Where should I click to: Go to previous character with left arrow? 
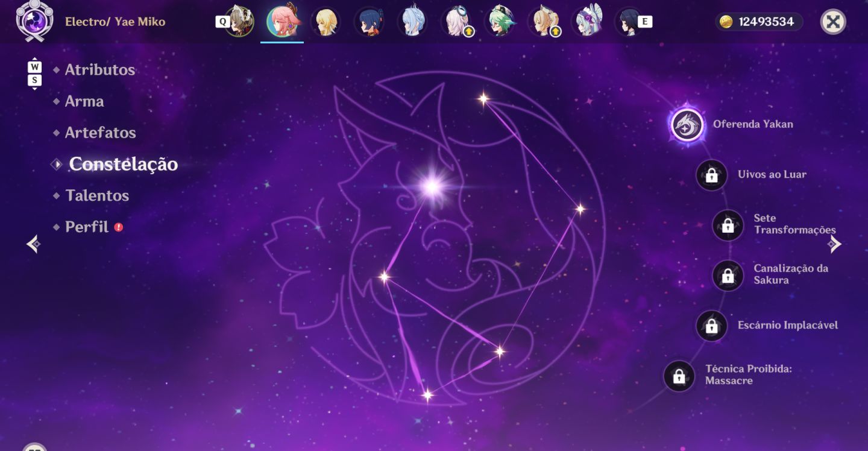coord(34,244)
